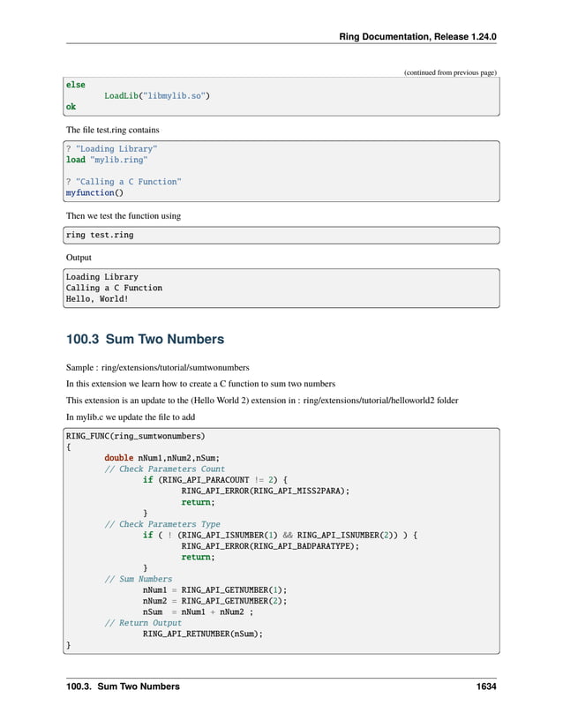Click the code line LoadLib("libmylib.so")

coord(157,95)
